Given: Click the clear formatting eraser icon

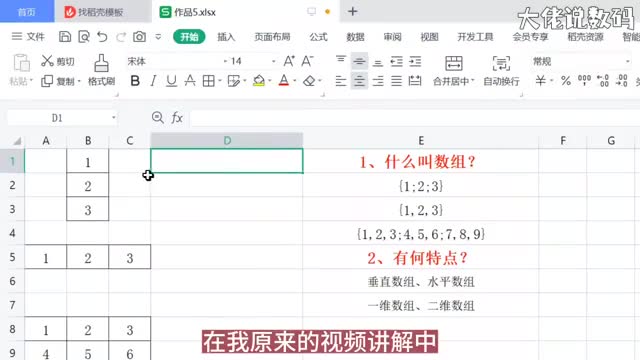Looking at the screenshot, I should pyautogui.click(x=309, y=81).
